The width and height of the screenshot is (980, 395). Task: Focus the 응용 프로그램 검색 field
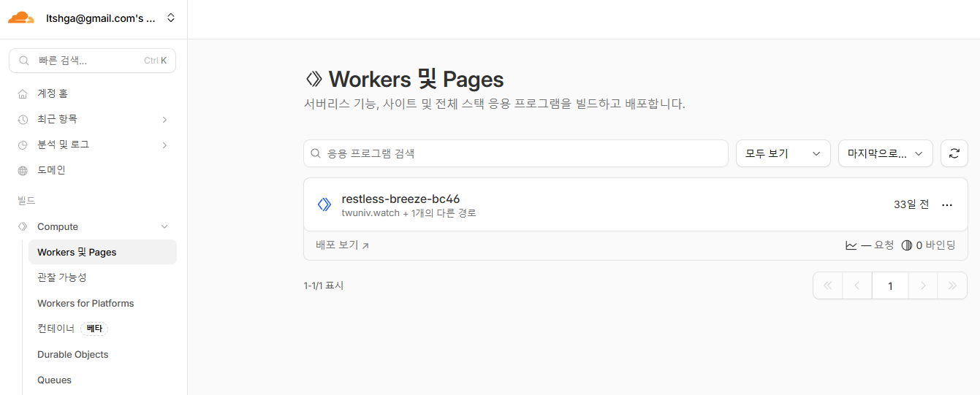click(516, 153)
